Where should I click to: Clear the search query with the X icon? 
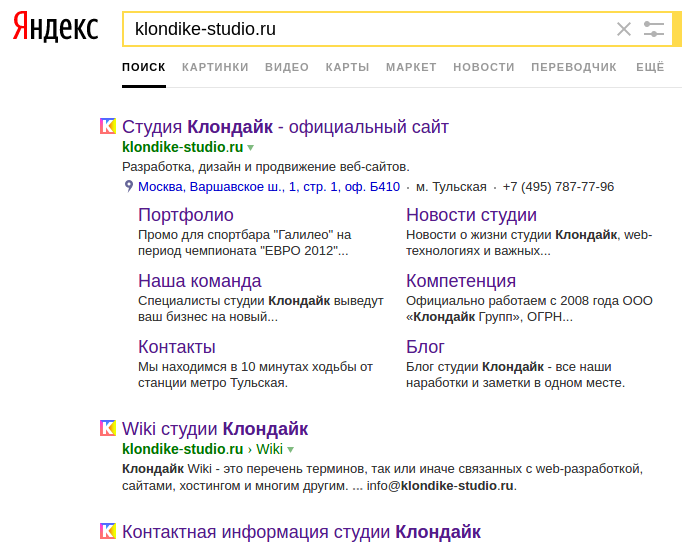point(624,29)
